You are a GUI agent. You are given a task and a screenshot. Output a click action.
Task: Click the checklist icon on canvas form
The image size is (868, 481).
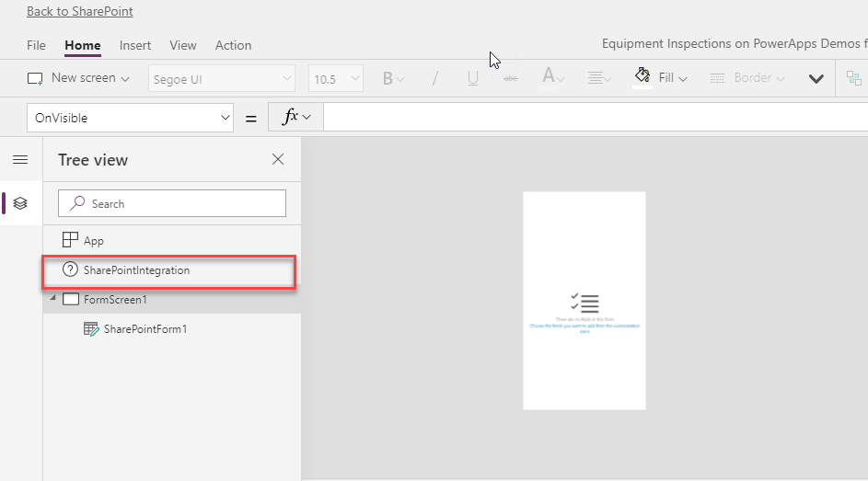tap(584, 303)
